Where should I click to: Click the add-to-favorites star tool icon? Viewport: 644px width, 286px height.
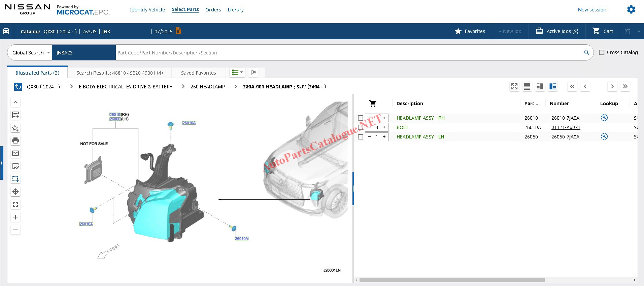(x=15, y=128)
